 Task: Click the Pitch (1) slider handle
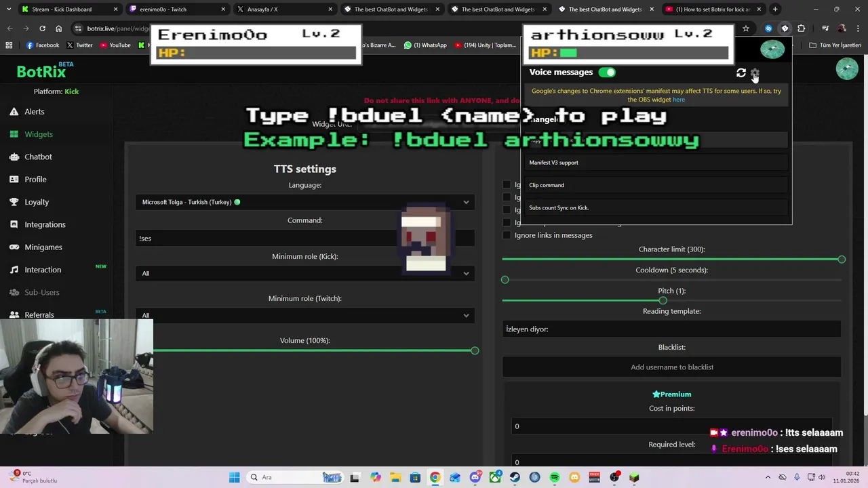tap(663, 301)
